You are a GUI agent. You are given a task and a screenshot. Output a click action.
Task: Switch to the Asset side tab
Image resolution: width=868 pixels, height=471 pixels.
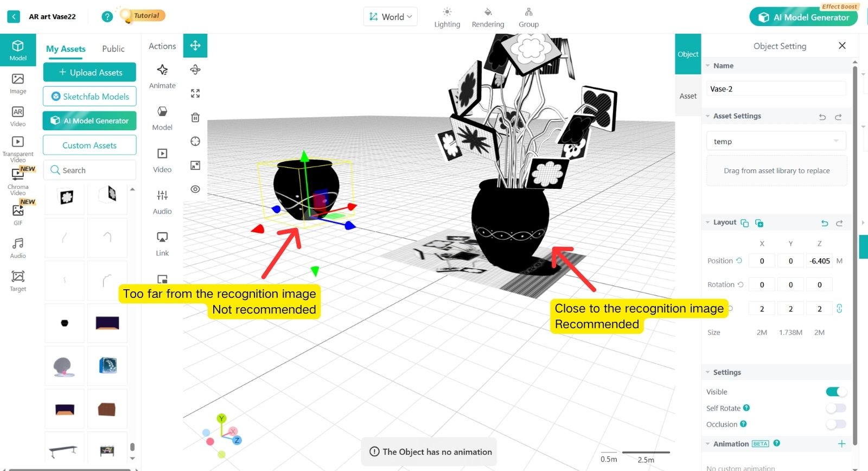tap(688, 96)
